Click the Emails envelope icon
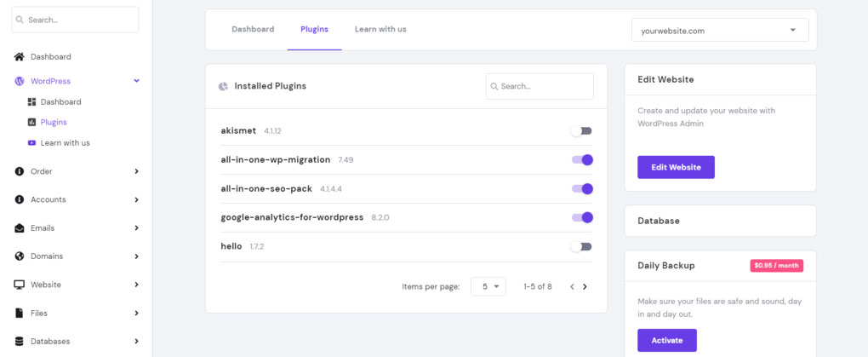 (x=20, y=227)
